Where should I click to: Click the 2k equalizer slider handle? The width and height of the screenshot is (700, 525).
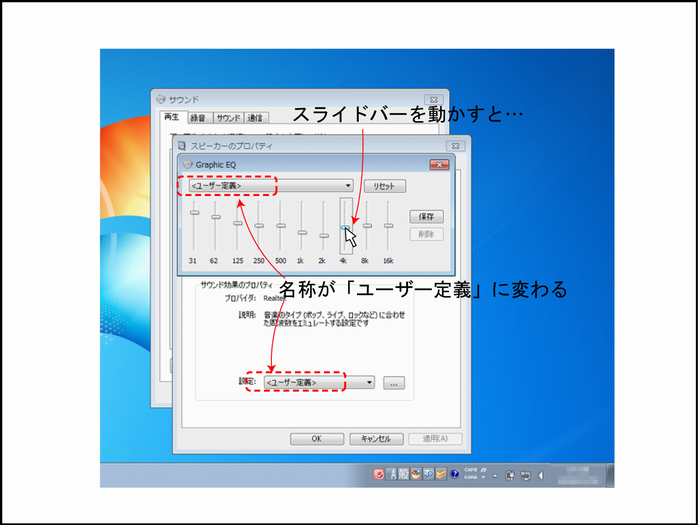point(324,235)
